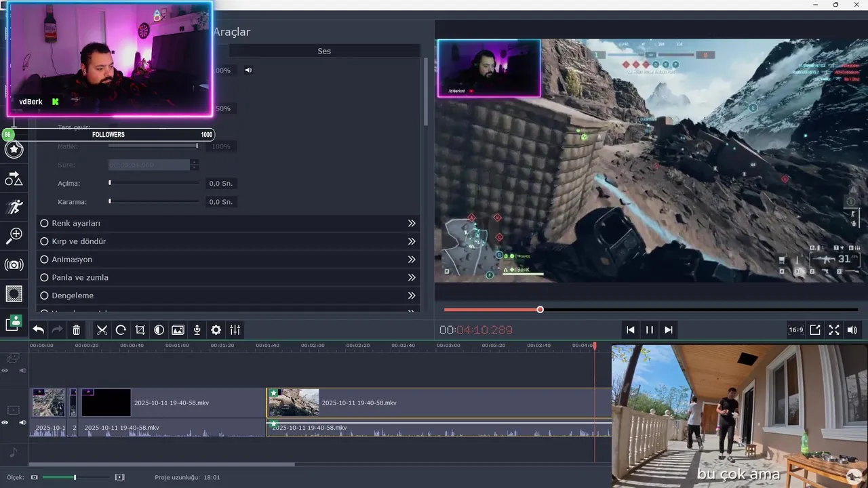This screenshot has height=488, width=868.
Task: Click the Kararma fade-out slider
Action: [154, 201]
